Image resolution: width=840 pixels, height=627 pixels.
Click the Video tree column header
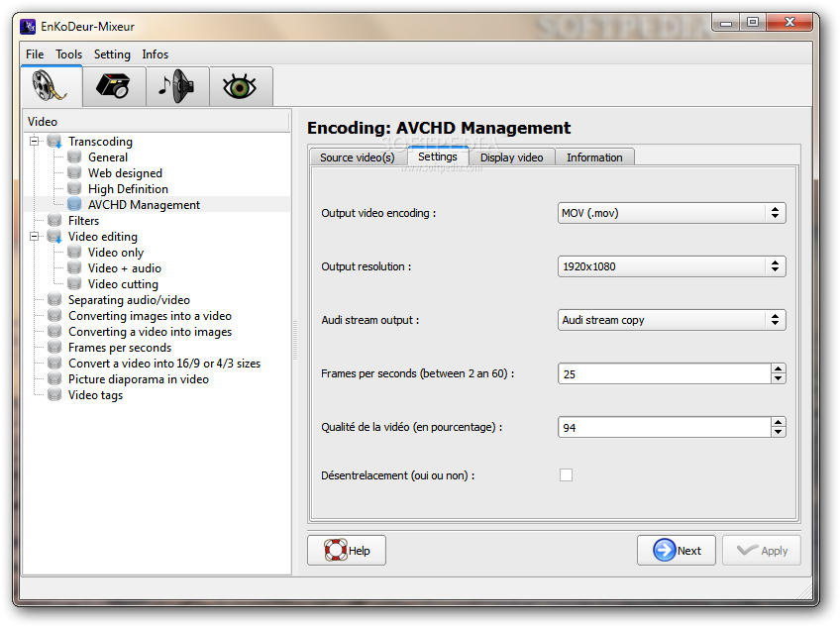point(157,122)
